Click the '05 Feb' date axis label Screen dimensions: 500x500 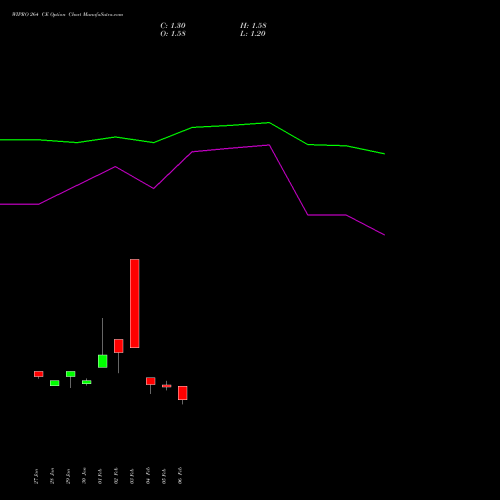164,476
